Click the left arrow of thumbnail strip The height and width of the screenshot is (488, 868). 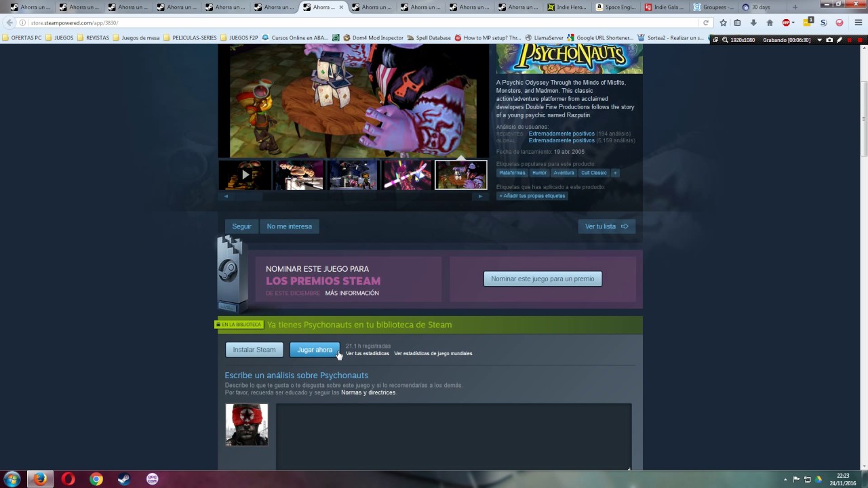click(226, 197)
